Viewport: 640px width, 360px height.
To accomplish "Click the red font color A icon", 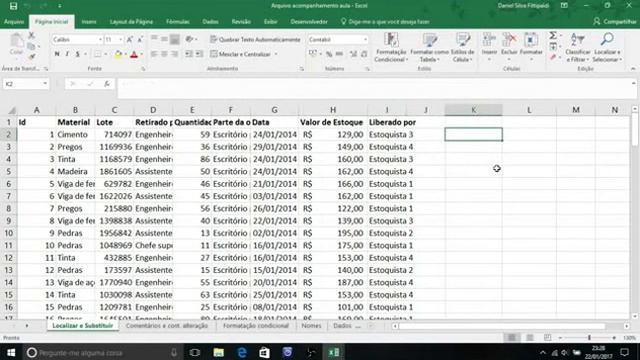I will (x=134, y=54).
